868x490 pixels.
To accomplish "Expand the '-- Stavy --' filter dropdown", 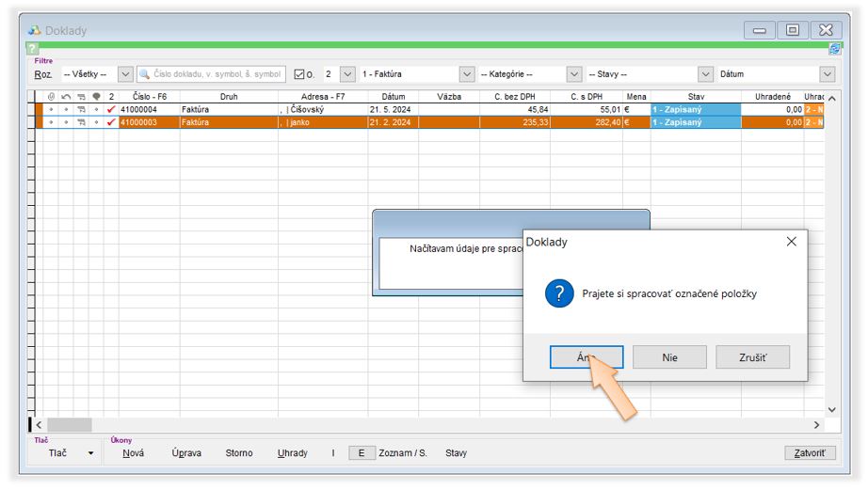I will 705,74.
